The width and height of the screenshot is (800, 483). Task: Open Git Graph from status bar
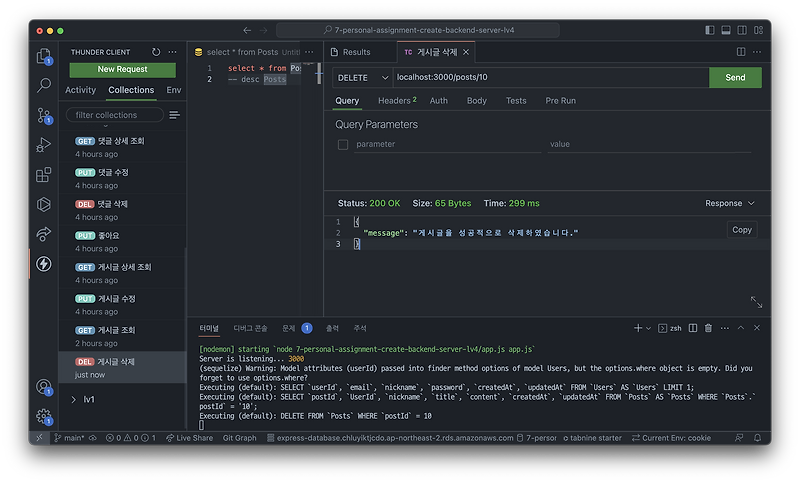(239, 438)
